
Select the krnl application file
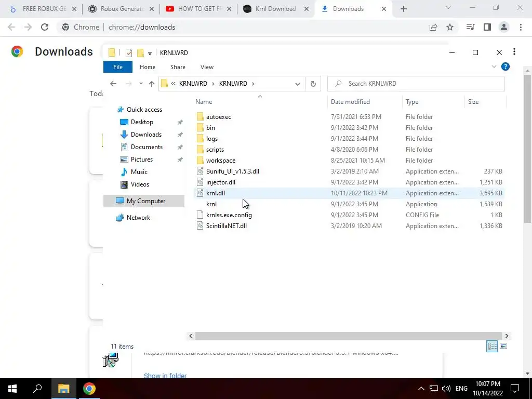tap(211, 204)
